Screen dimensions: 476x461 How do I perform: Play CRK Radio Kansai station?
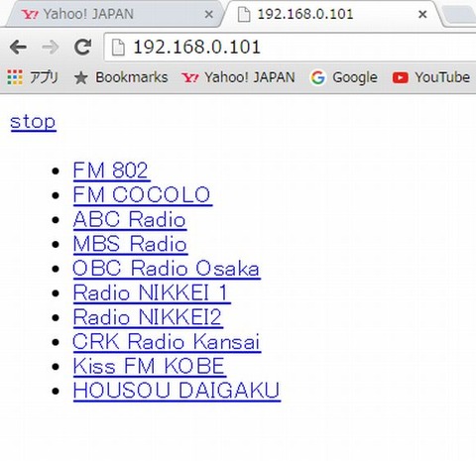167,342
